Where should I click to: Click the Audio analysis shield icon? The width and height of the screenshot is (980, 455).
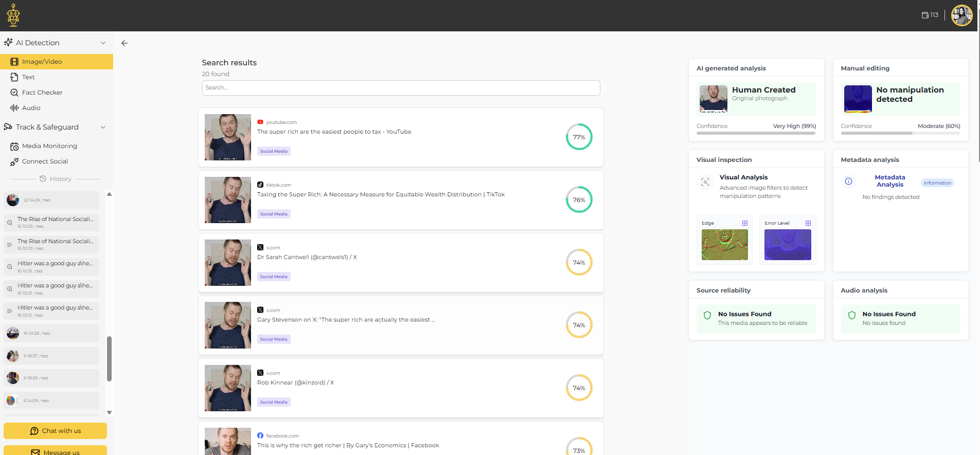pyautogui.click(x=852, y=315)
